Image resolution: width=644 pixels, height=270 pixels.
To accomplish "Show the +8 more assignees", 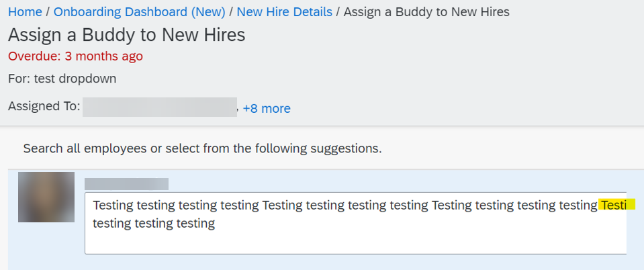I will pos(267,109).
